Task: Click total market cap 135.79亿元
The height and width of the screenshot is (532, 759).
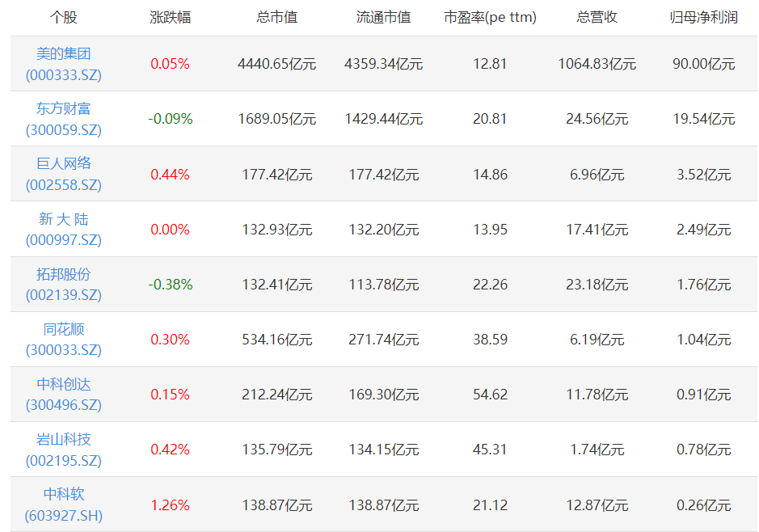Action: click(277, 450)
